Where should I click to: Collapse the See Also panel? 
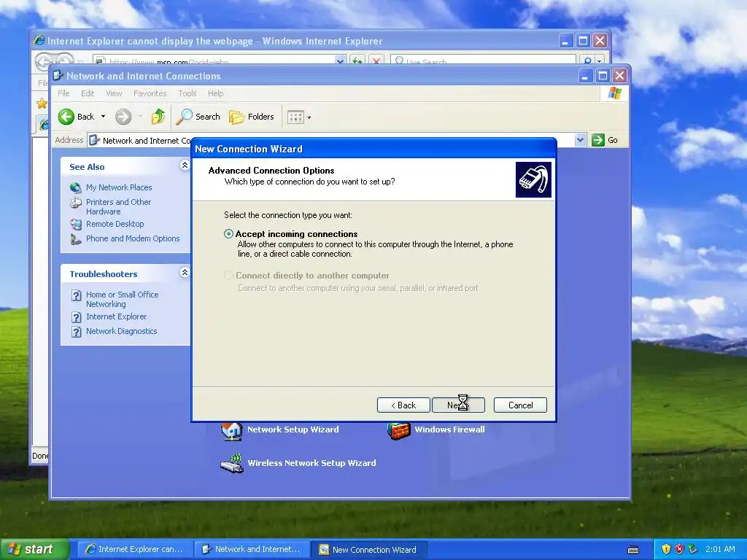coord(185,166)
